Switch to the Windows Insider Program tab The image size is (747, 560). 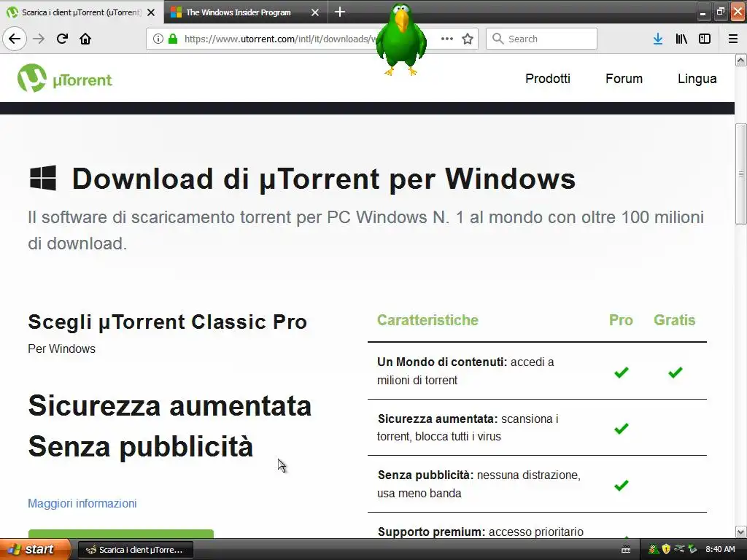239,12
